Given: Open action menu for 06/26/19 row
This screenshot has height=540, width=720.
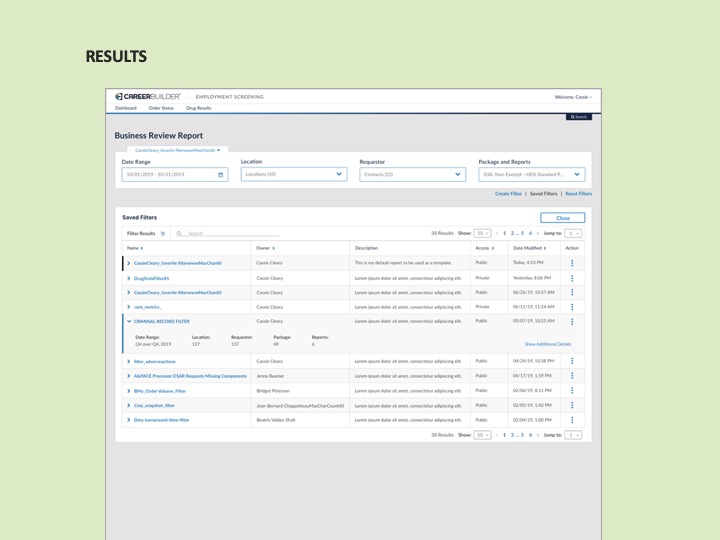Looking at the screenshot, I should [x=572, y=292].
